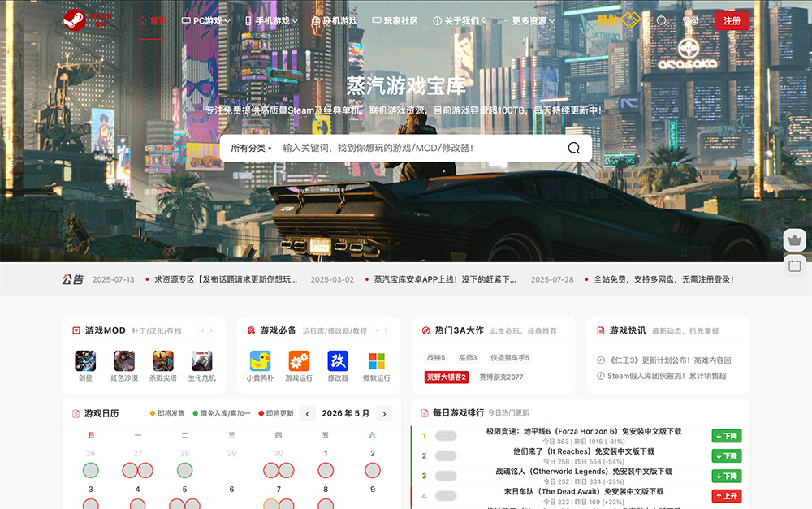Screen dimensions: 812x509
Task: Select the 赛博朋克2077 tag
Action: coord(501,377)
